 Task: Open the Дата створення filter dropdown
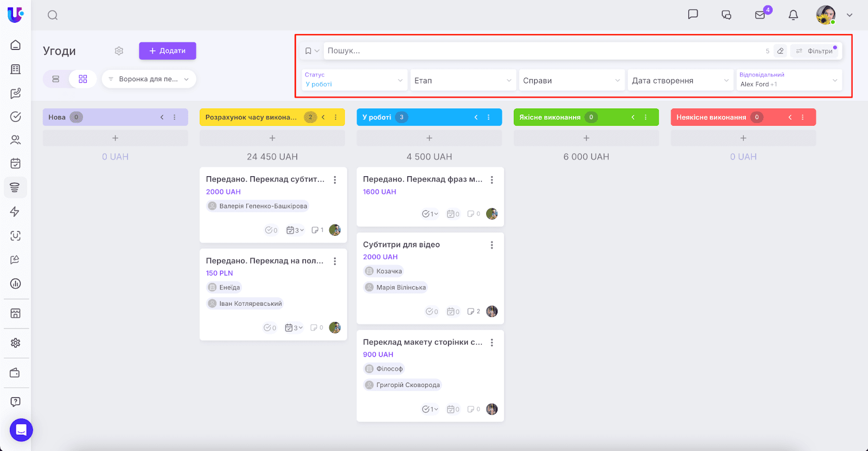click(x=680, y=80)
